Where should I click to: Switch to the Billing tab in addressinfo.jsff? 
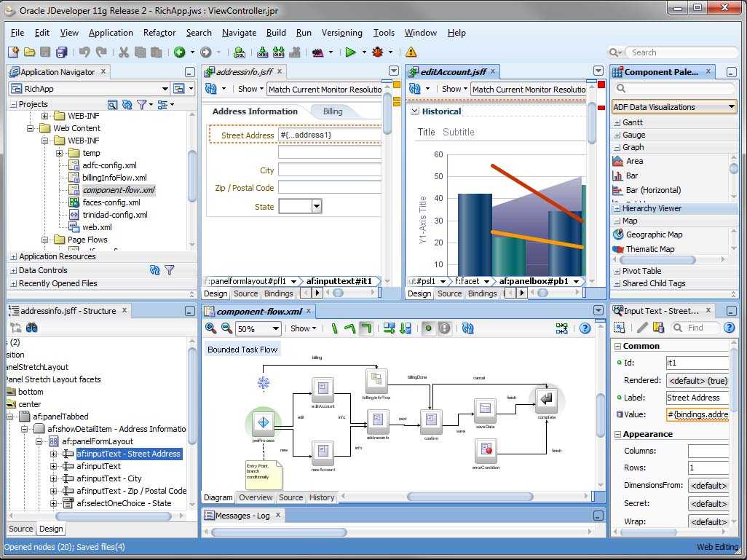332,111
